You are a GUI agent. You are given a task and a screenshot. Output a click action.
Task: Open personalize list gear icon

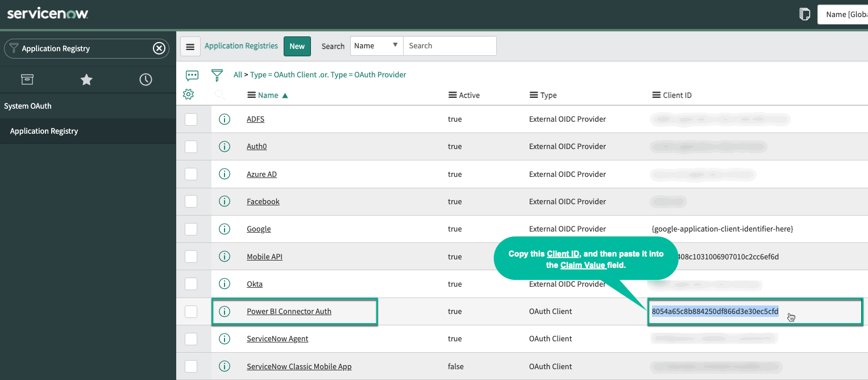(x=189, y=94)
